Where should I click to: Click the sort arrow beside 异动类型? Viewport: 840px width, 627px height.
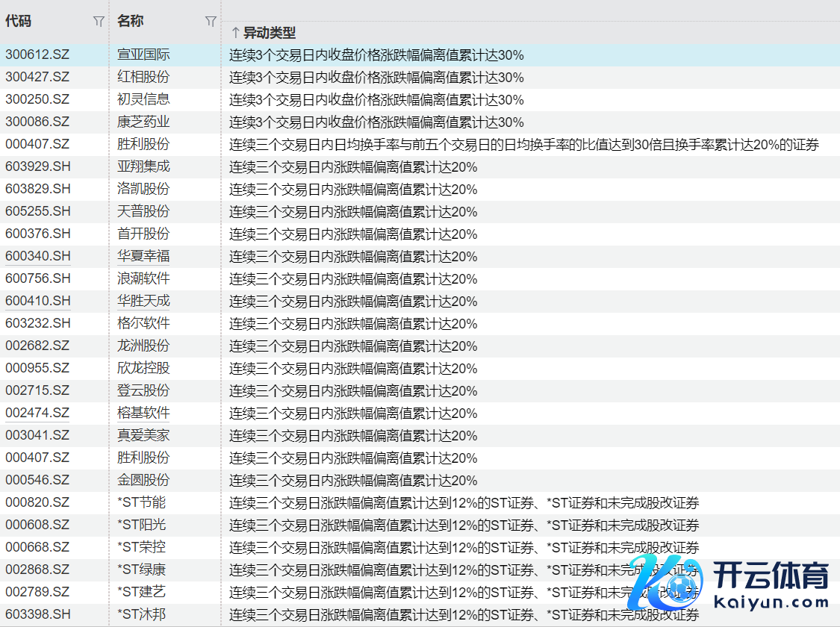(x=235, y=33)
